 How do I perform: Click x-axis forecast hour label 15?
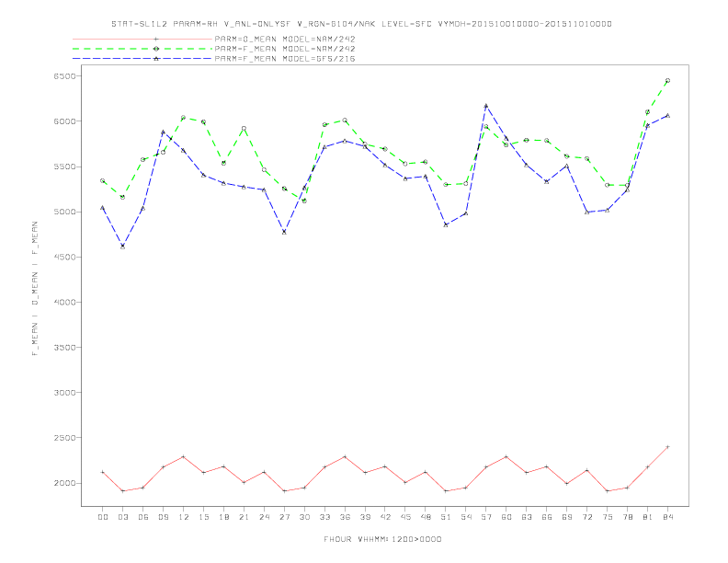click(203, 517)
